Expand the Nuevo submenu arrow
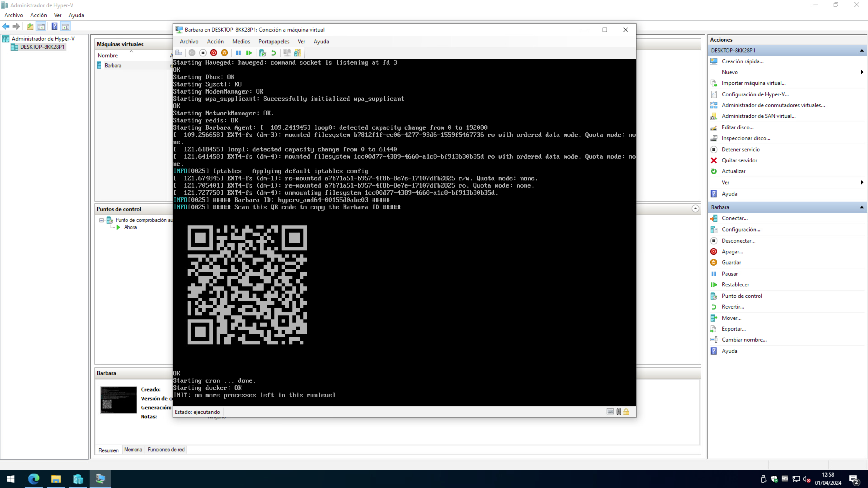This screenshot has width=868, height=488. coord(862,72)
